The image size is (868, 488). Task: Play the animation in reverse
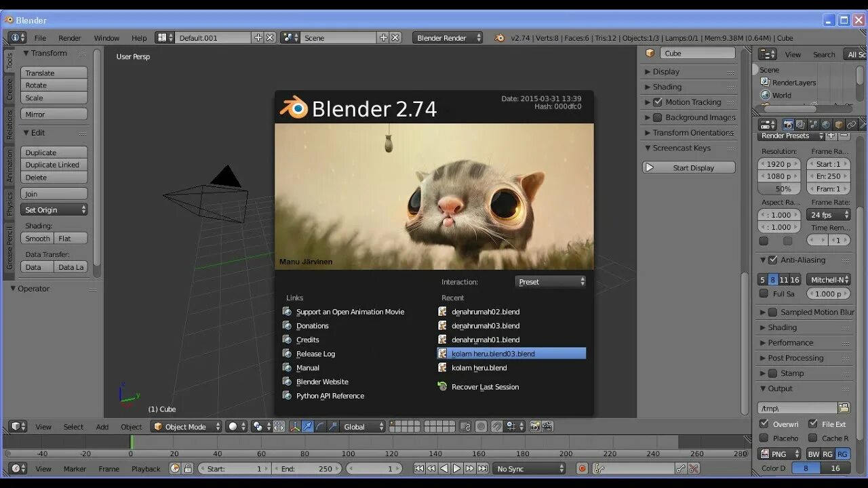click(444, 468)
